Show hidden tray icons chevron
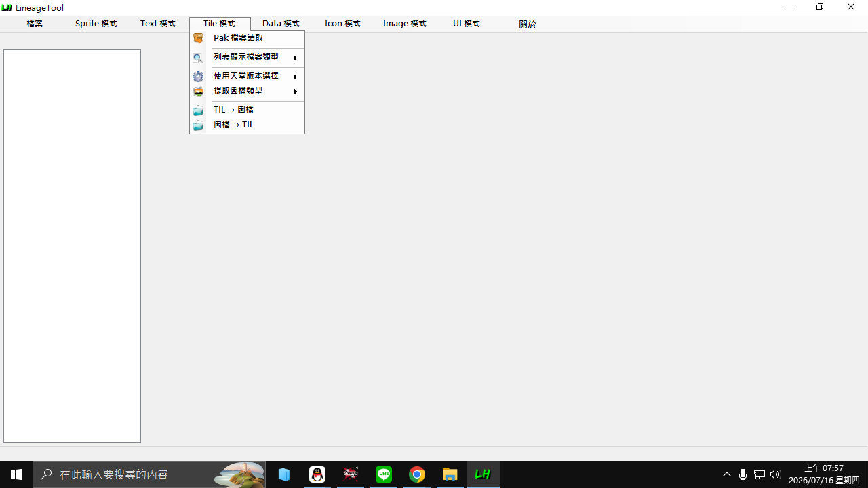 (x=727, y=474)
